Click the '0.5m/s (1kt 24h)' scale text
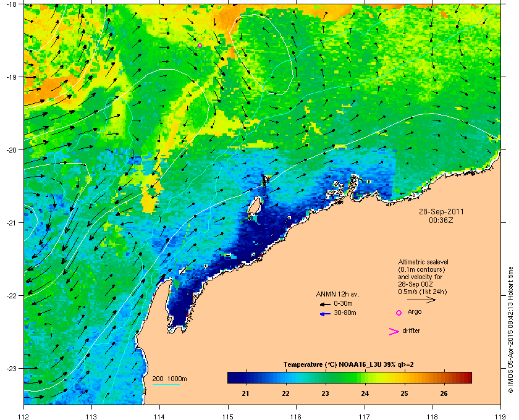Viewport: 519px width, 420px height. (x=423, y=292)
